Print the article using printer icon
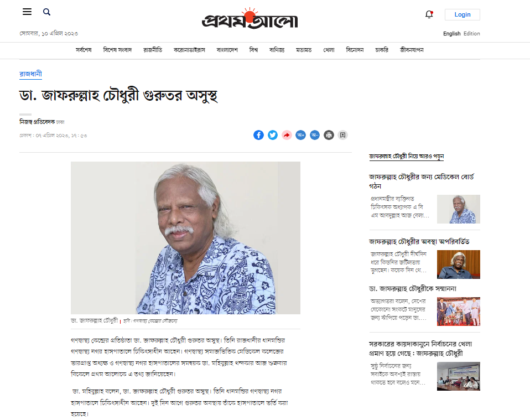 pyautogui.click(x=329, y=135)
